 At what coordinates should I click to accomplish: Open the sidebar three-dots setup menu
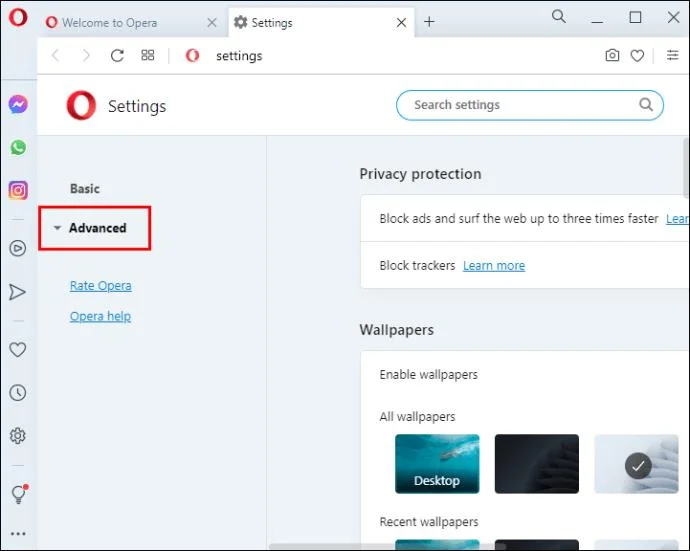[18, 534]
